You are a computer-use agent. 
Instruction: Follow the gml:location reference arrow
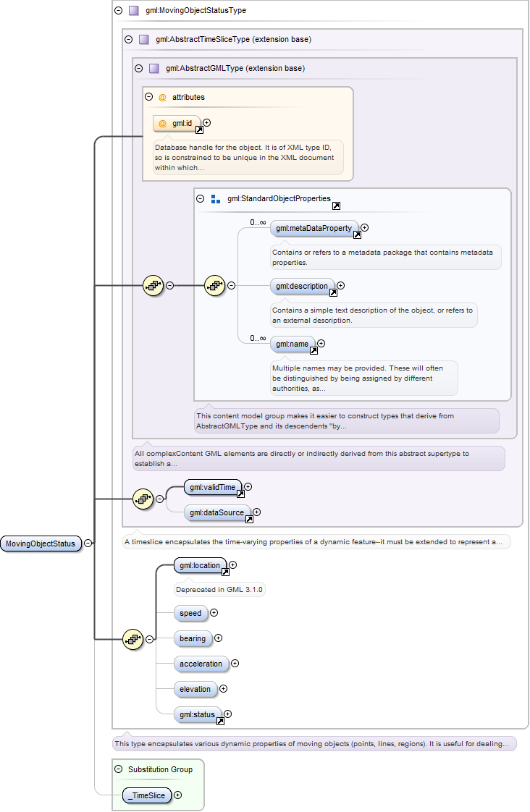point(225,572)
